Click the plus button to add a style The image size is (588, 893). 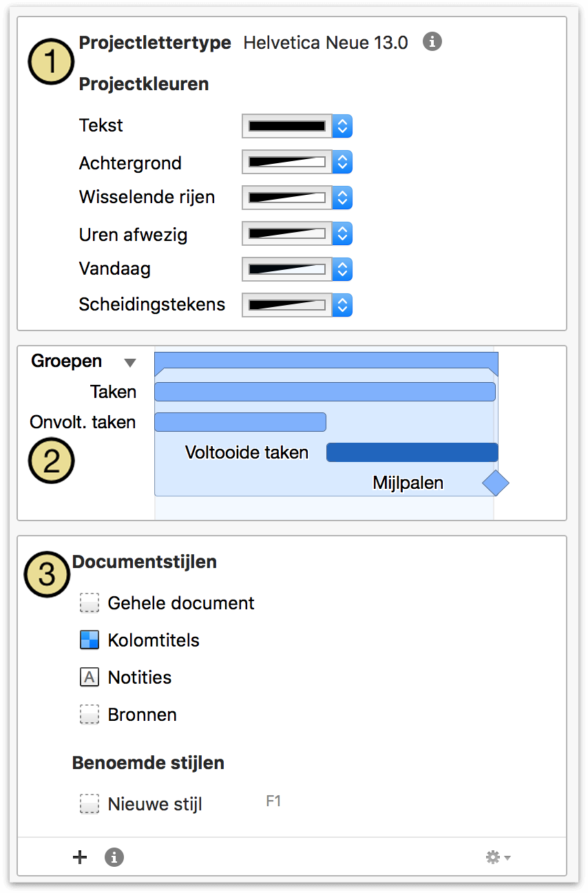click(79, 857)
